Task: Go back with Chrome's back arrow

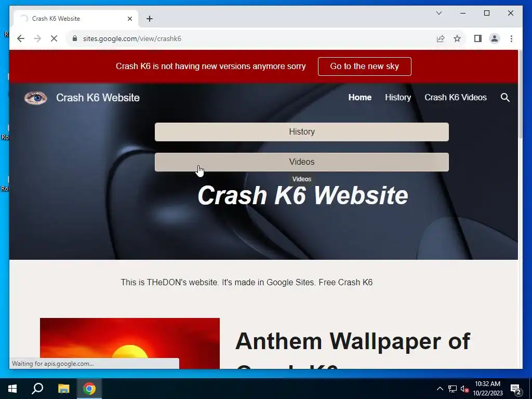Action: coord(21,38)
